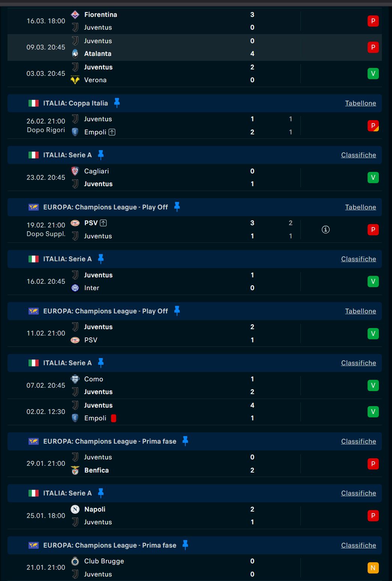This screenshot has height=581, width=392.
Task: Open Tabellone link for Coppa Italia
Action: 360,103
